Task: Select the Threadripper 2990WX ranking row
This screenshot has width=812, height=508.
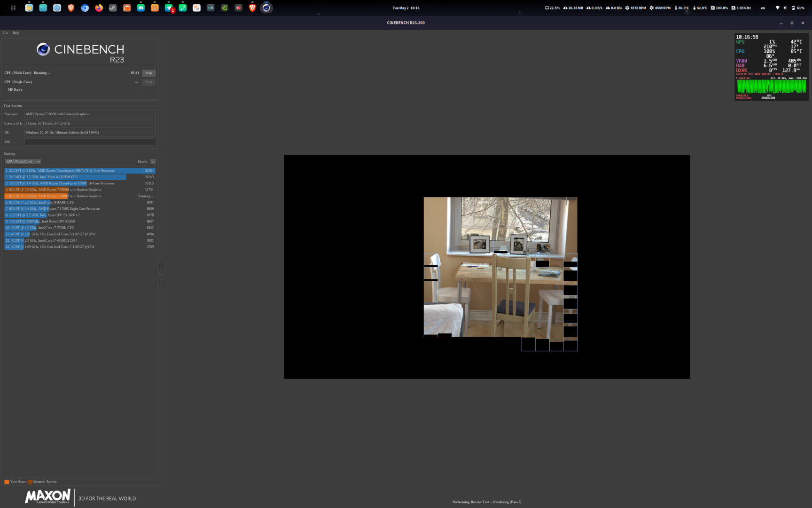Action: 80,171
